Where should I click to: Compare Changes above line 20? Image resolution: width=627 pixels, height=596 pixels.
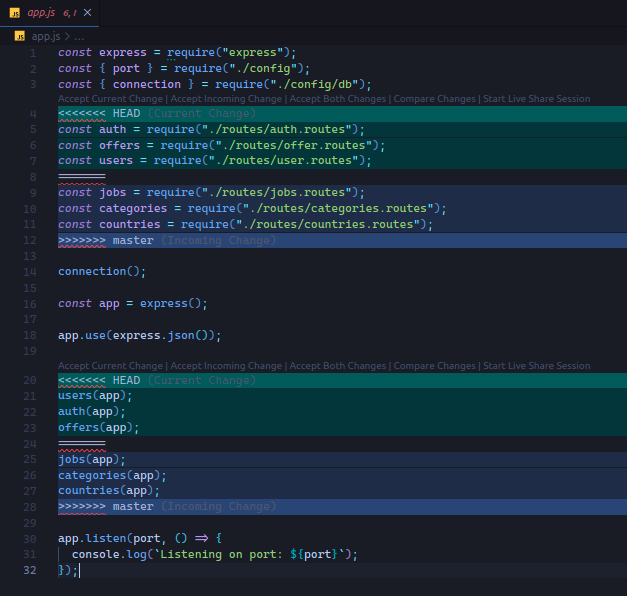pyautogui.click(x=435, y=366)
